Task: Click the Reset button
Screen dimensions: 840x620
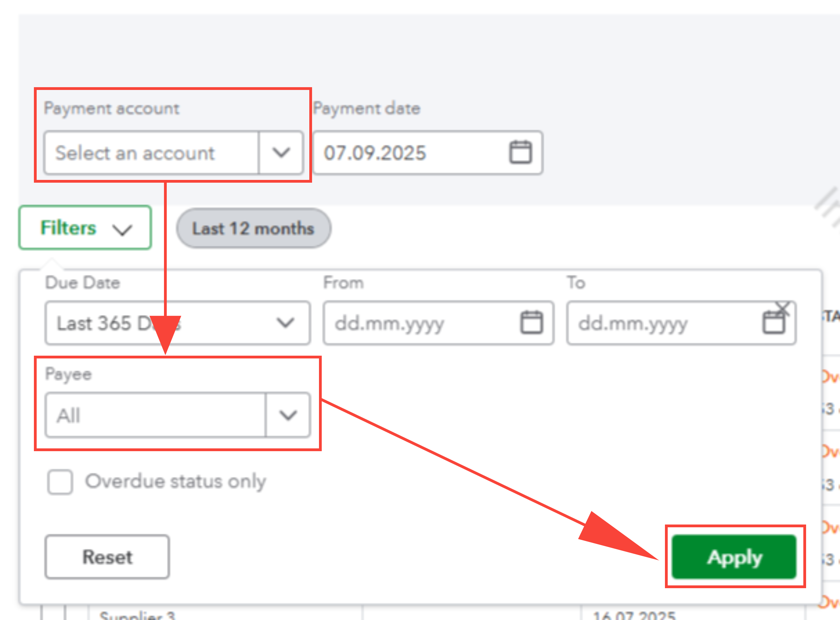Action: (x=107, y=557)
